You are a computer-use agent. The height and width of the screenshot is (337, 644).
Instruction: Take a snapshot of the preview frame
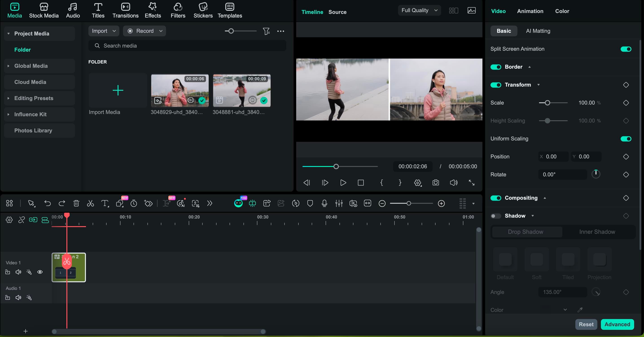(436, 183)
